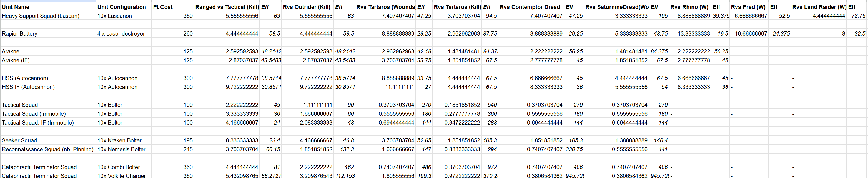868x178 pixels.
Task: Click 'Reconnaissance Squad (nb: Pinning)' cell
Action: coord(48,149)
